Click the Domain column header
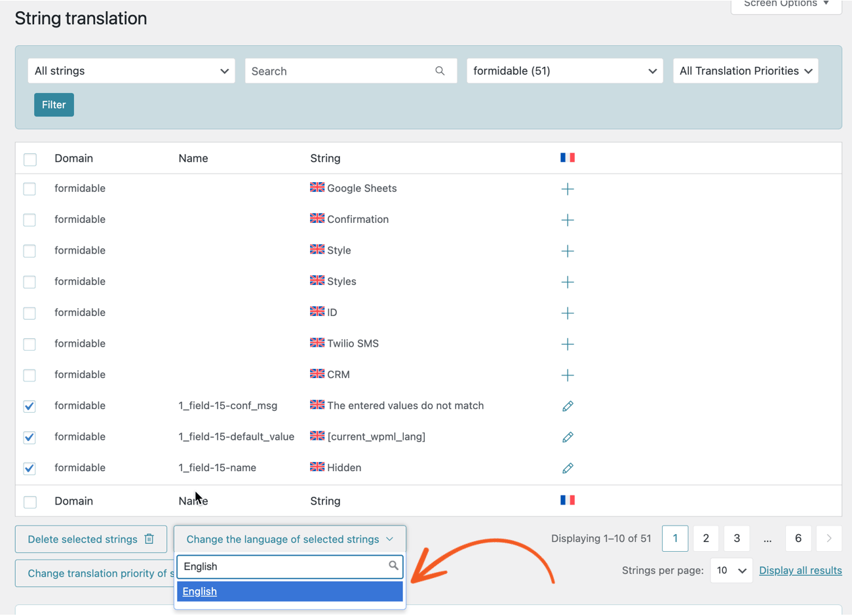The width and height of the screenshot is (852, 616). coord(73,158)
